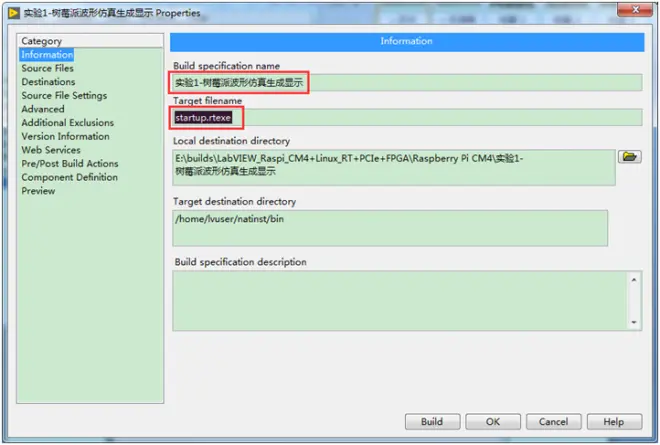Image resolution: width=660 pixels, height=445 pixels.
Task: Click LabVIEW icon in the title bar
Action: point(13,13)
